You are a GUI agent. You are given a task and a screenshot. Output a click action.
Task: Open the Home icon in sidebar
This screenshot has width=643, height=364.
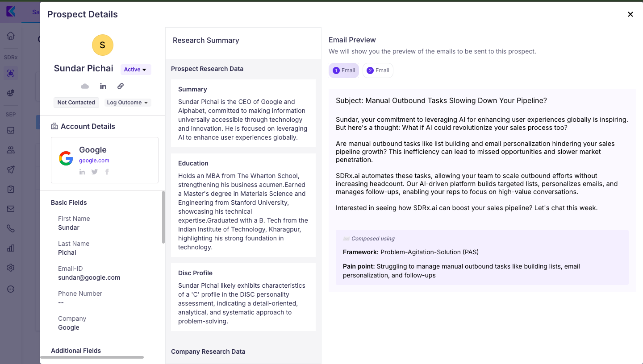point(11,36)
